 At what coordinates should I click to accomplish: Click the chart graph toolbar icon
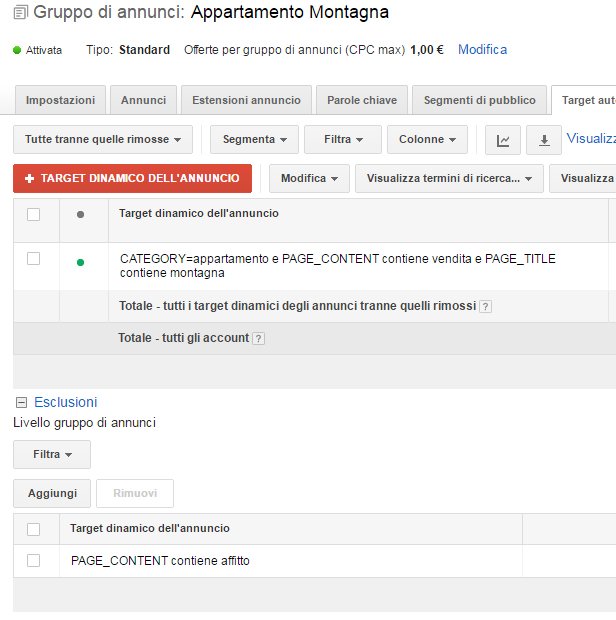pyautogui.click(x=503, y=140)
